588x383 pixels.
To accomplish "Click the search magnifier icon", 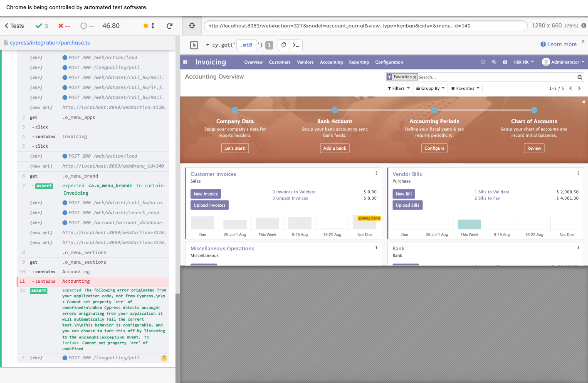I will coord(580,77).
